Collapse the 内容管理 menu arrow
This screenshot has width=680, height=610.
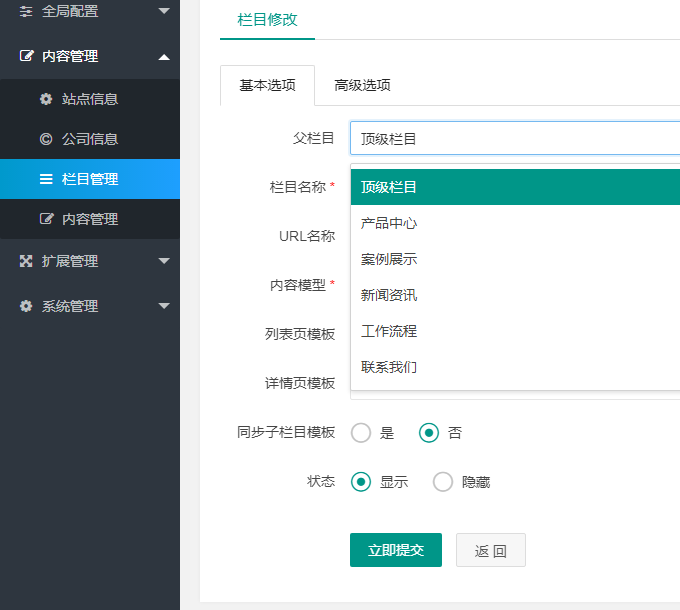click(x=164, y=57)
